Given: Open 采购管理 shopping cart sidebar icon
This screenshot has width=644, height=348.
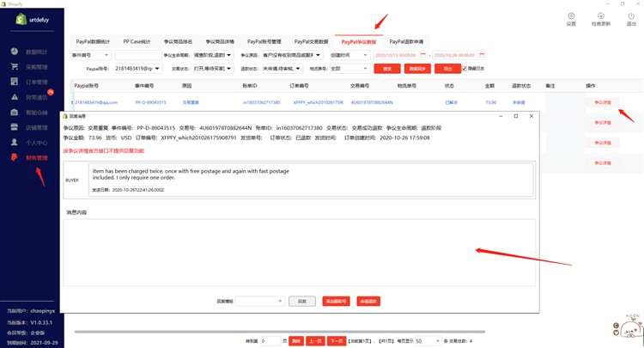Looking at the screenshot, I should pos(15,66).
